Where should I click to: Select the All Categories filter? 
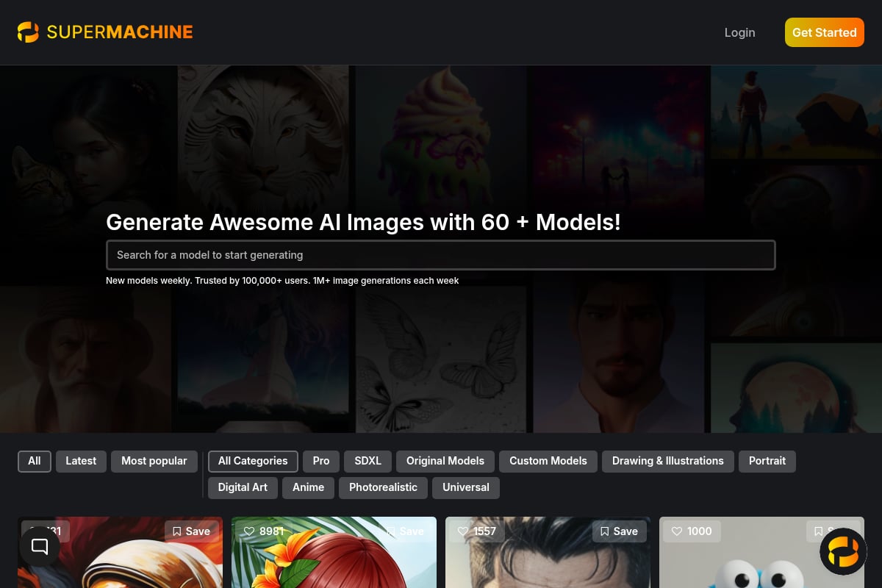coord(253,462)
